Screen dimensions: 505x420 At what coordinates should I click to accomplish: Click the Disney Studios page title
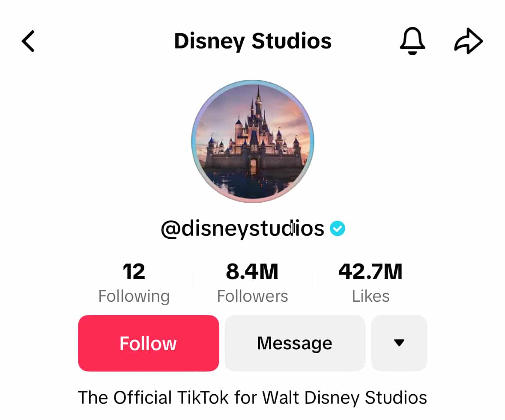click(253, 42)
